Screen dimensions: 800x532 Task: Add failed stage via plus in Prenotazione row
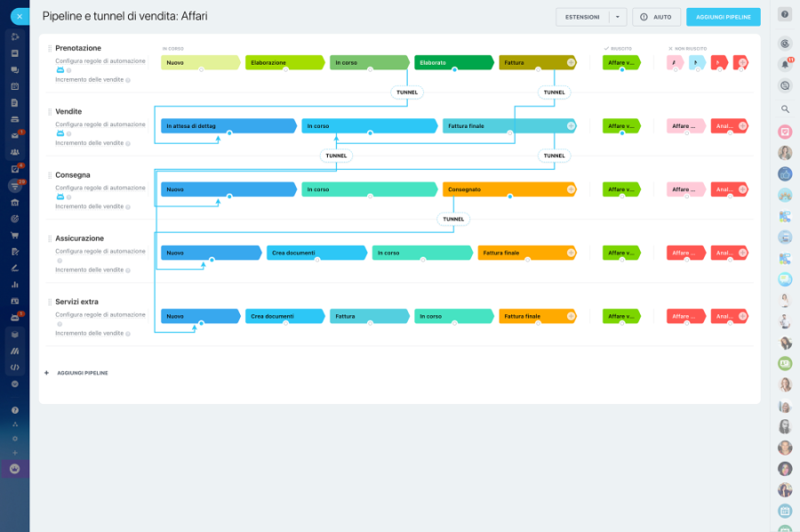(x=743, y=63)
